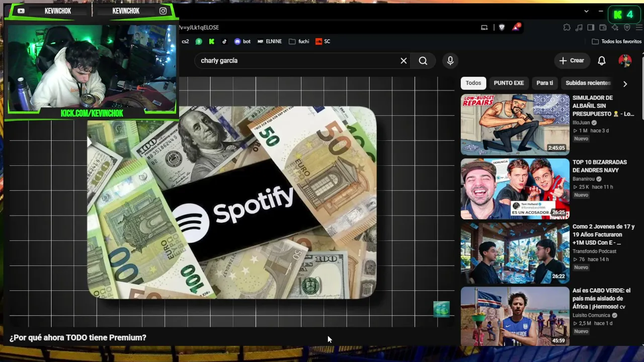Click the Bananirou channel name
The width and height of the screenshot is (644, 362).
584,179
